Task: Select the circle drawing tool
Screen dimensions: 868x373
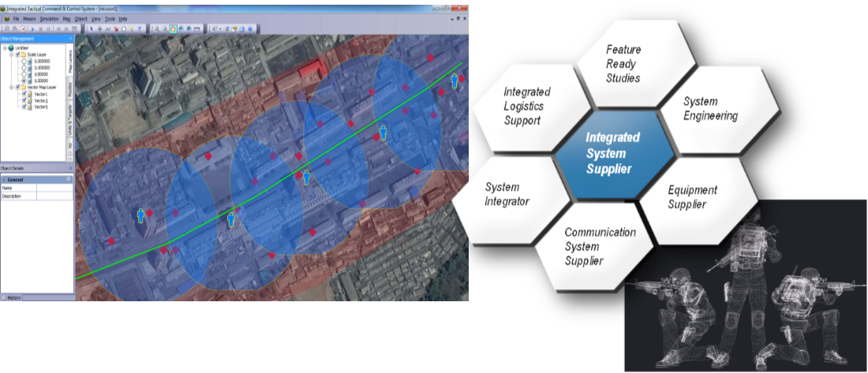Action: click(124, 28)
